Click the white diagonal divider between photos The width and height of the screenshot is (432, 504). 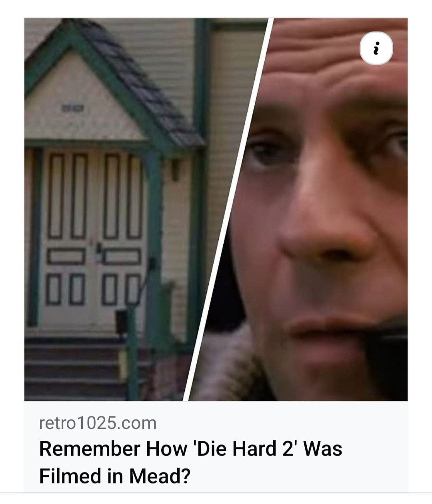click(228, 209)
